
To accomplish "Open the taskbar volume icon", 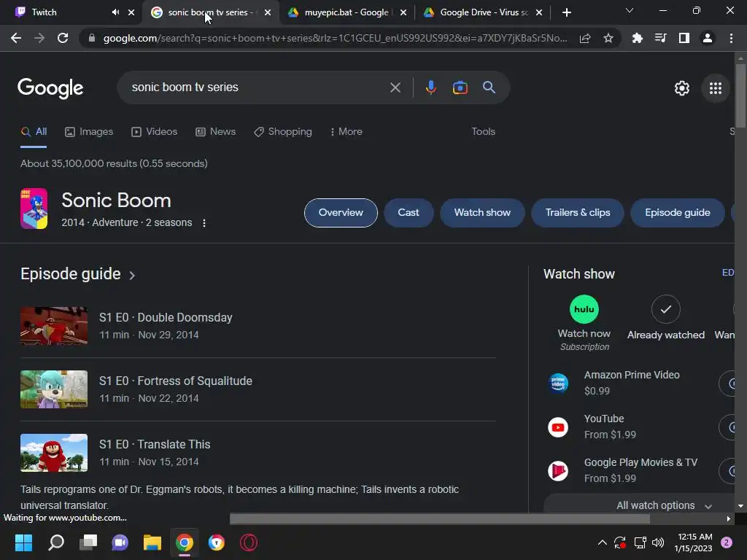I will 658,542.
